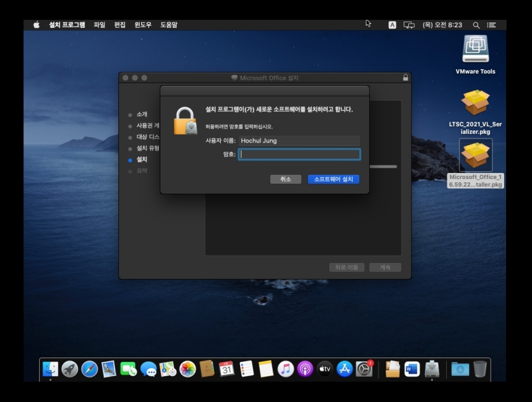Open Photos from the Dock

188,369
